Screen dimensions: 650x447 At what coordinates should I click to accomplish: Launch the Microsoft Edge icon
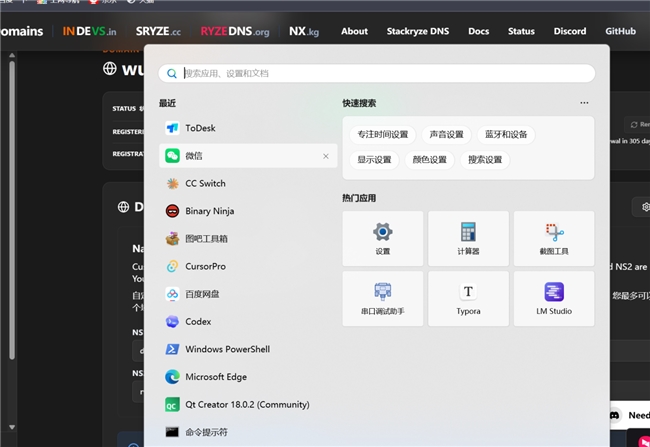[x=172, y=377]
